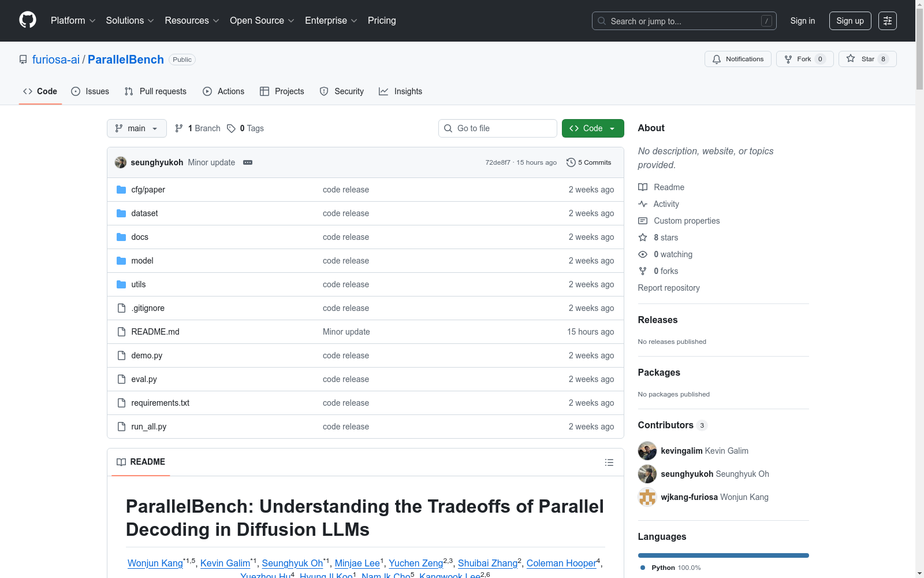Open the Security tab
The width and height of the screenshot is (924, 578).
point(342,91)
